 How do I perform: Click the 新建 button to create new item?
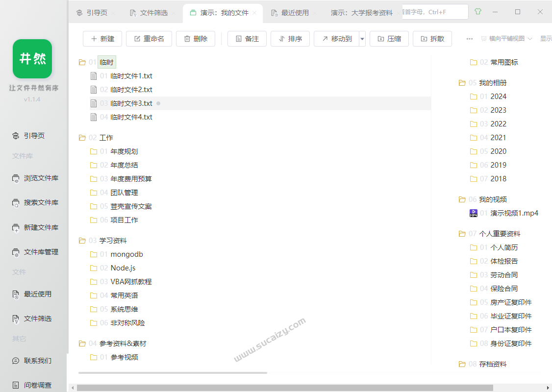(x=102, y=38)
